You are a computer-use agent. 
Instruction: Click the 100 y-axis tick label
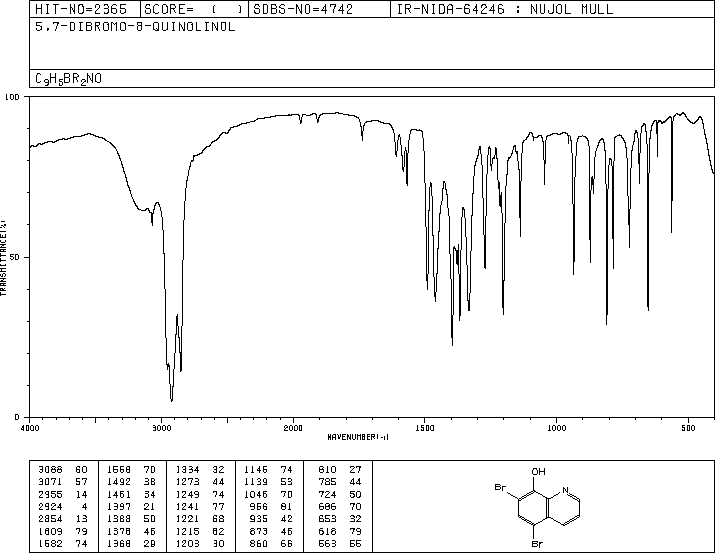click(x=12, y=97)
